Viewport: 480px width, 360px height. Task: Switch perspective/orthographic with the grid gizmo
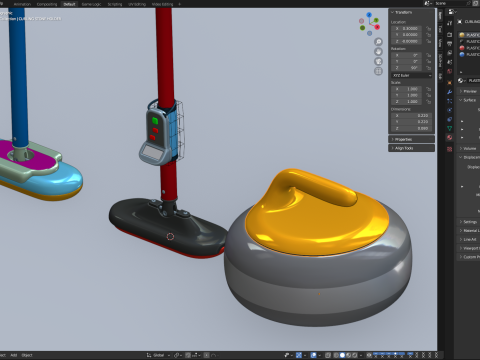coord(378,71)
